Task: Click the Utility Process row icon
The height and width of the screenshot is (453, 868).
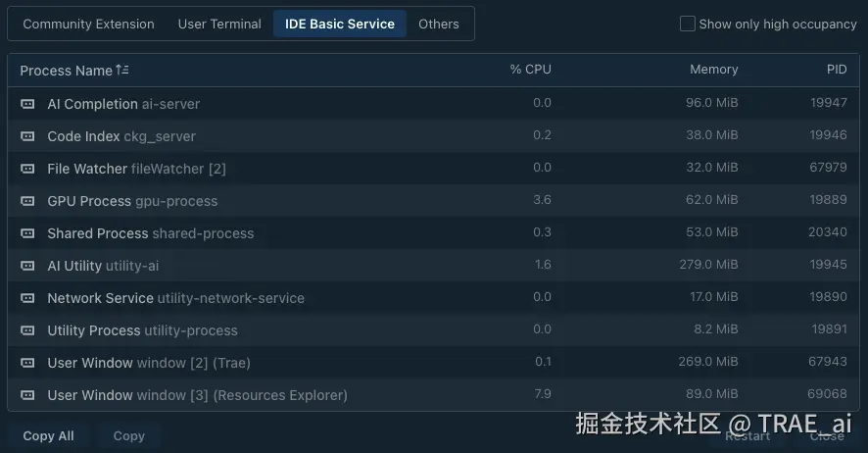Action: [27, 330]
